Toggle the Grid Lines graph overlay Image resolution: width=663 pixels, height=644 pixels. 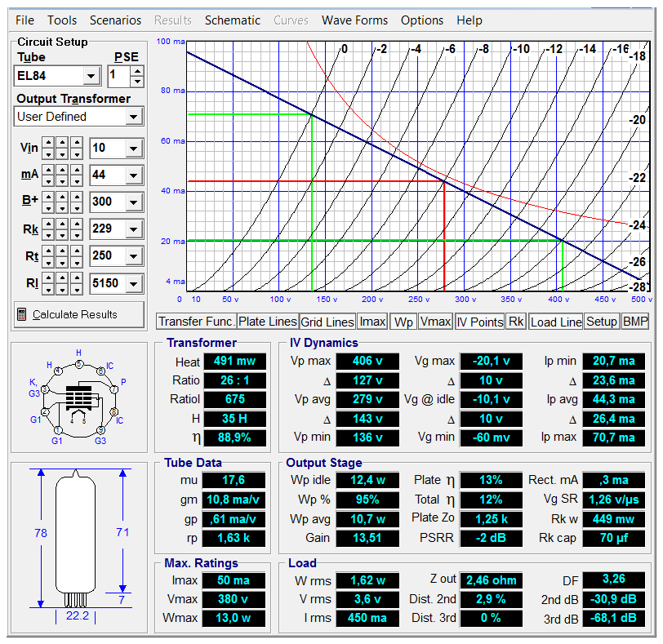327,322
